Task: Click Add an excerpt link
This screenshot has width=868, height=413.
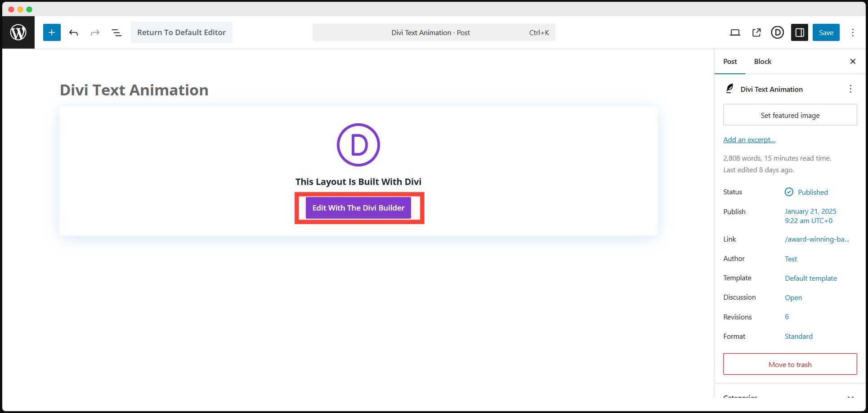Action: click(749, 140)
